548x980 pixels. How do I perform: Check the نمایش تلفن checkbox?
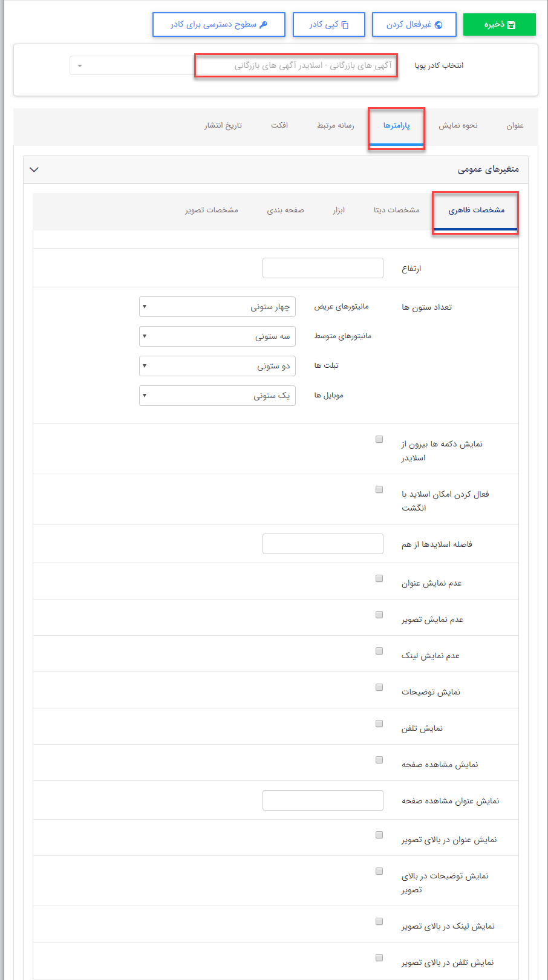379,724
